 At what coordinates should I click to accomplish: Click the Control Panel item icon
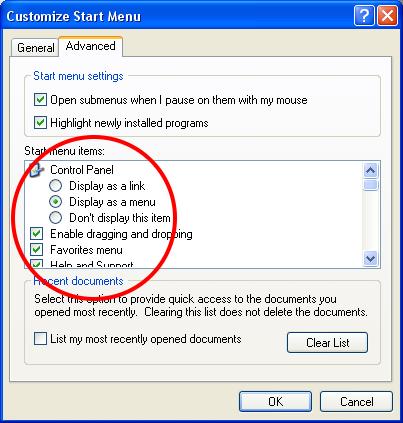click(x=37, y=170)
